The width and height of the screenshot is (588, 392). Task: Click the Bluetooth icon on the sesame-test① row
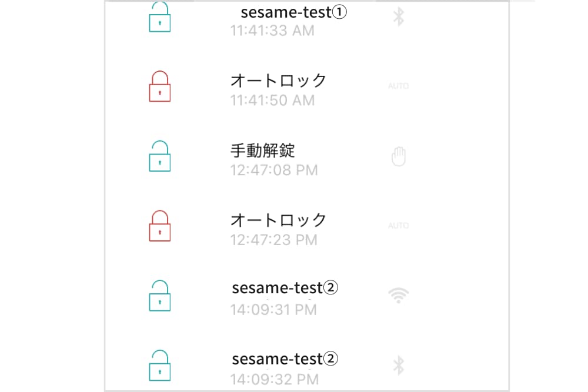click(x=399, y=17)
